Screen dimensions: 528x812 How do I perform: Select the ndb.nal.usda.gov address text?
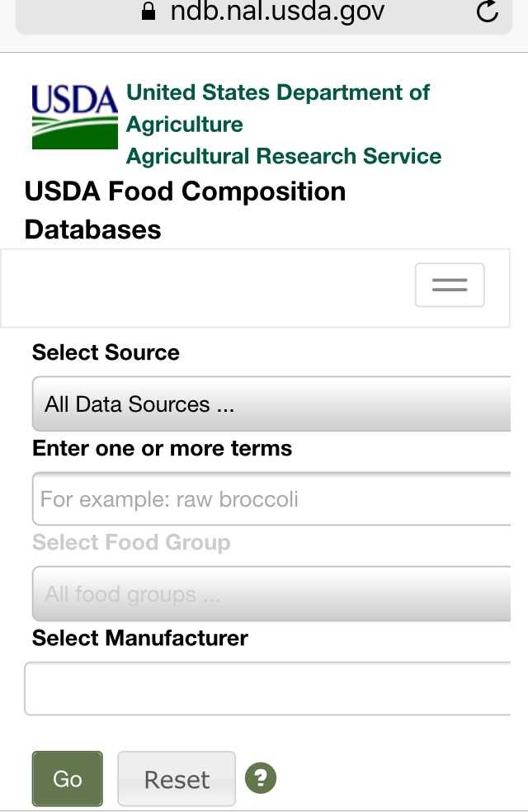coord(277,12)
